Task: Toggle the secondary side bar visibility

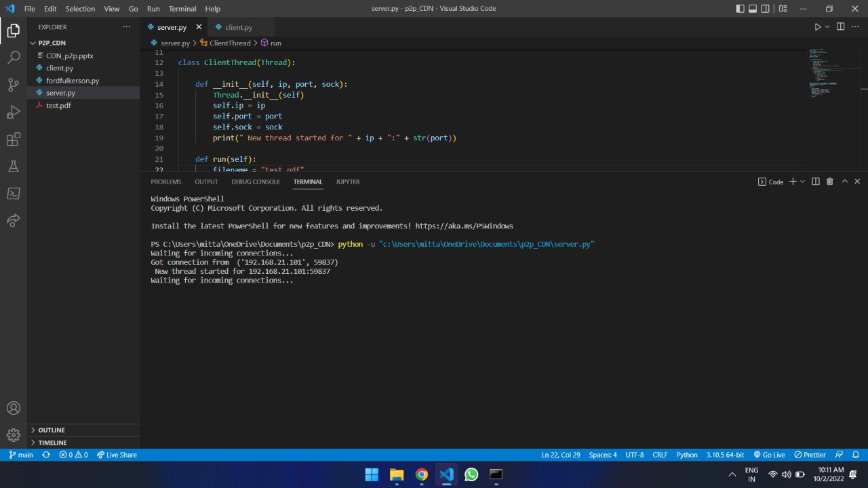Action: [x=766, y=9]
